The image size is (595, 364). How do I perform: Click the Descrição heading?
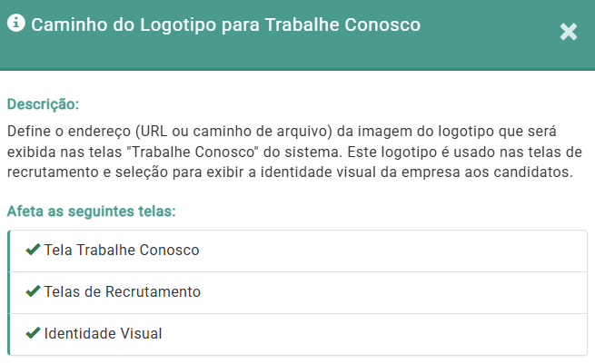[43, 103]
